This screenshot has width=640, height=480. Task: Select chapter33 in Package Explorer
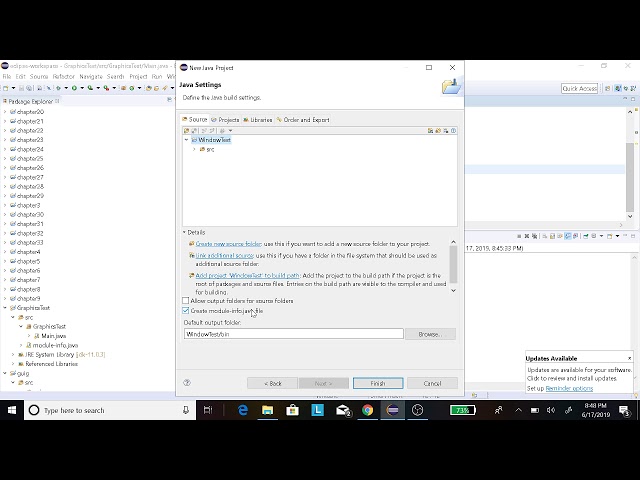pyautogui.click(x=30, y=242)
